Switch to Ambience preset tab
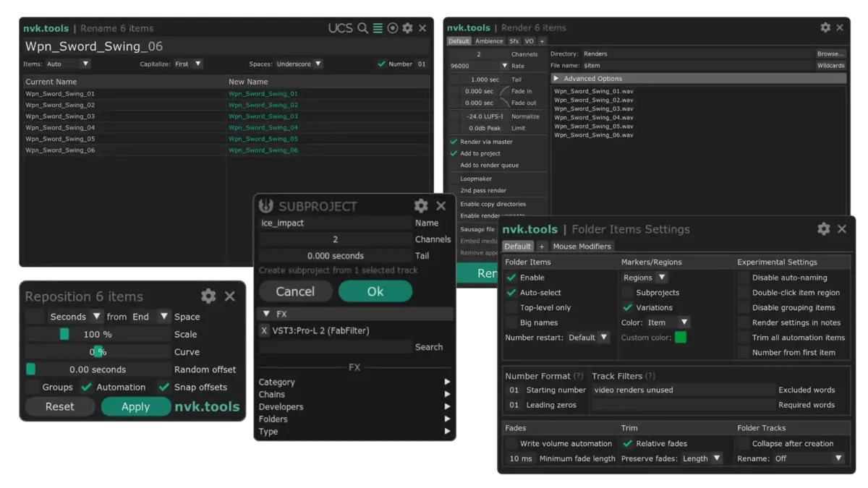This screenshot has height=488, width=868. pos(489,41)
